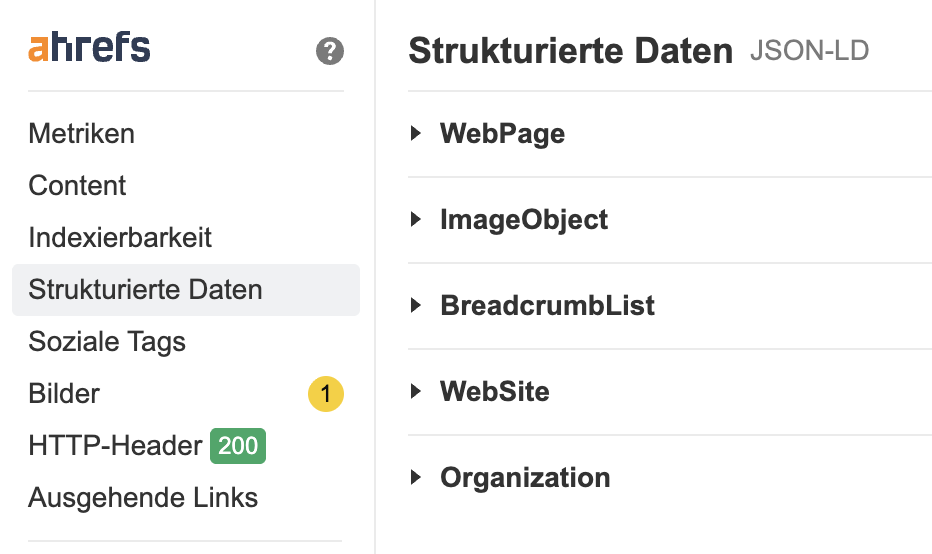Open the Metriken section

tap(81, 134)
